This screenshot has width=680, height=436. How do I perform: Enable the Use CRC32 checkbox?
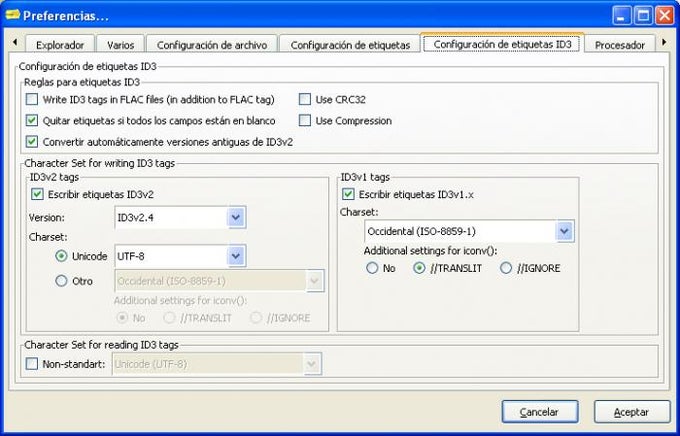point(305,99)
